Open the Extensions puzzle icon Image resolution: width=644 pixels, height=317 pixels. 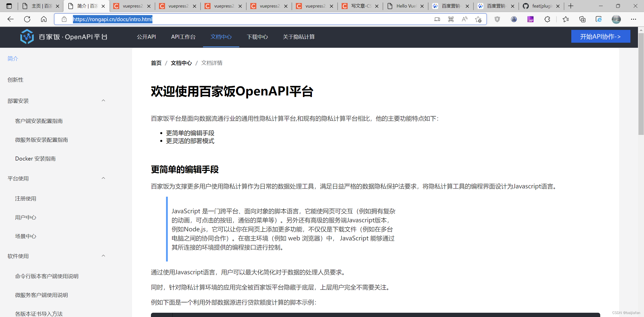pos(547,19)
